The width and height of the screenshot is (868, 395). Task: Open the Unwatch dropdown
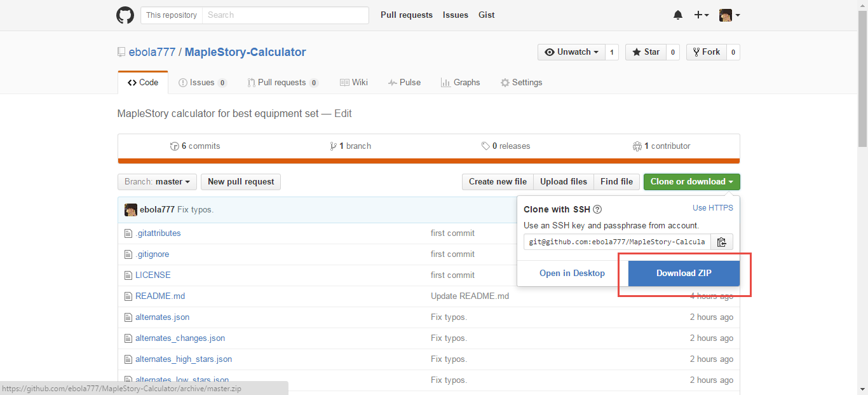click(x=571, y=52)
